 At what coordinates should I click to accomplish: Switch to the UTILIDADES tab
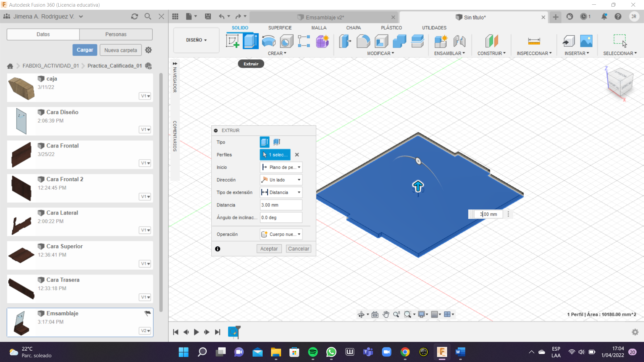(x=434, y=28)
